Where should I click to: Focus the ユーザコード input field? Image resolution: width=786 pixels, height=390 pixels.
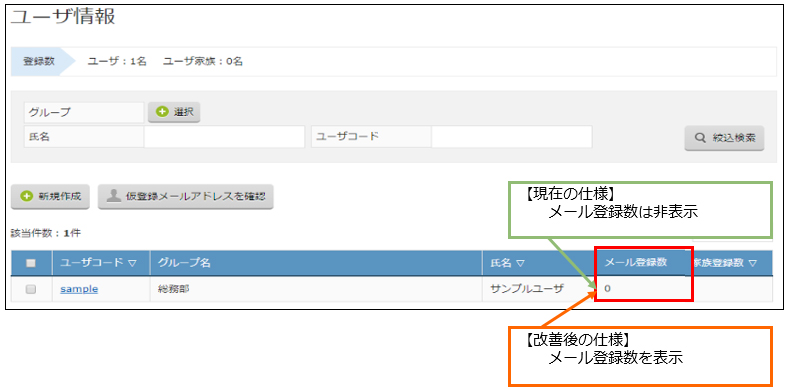[x=512, y=137]
